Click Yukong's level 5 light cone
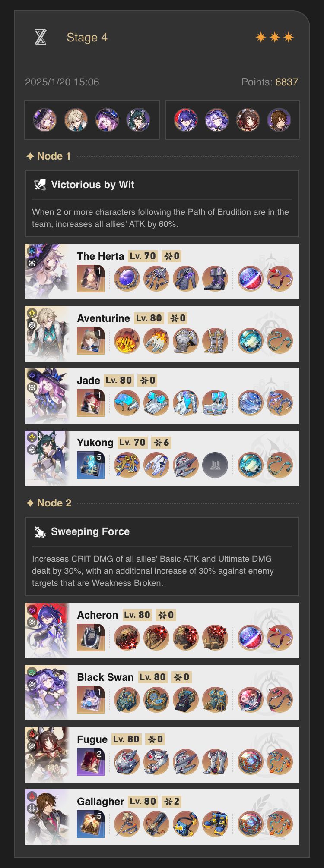This screenshot has height=868, width=324. 91,465
